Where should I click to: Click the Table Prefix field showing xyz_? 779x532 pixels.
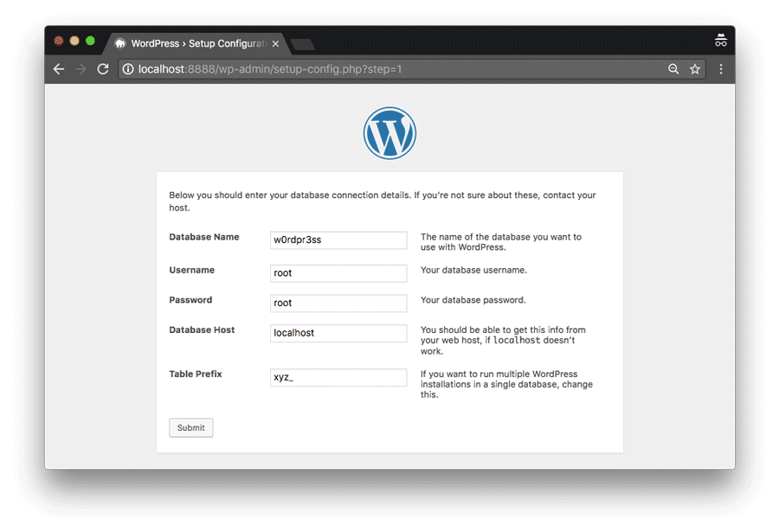click(338, 377)
